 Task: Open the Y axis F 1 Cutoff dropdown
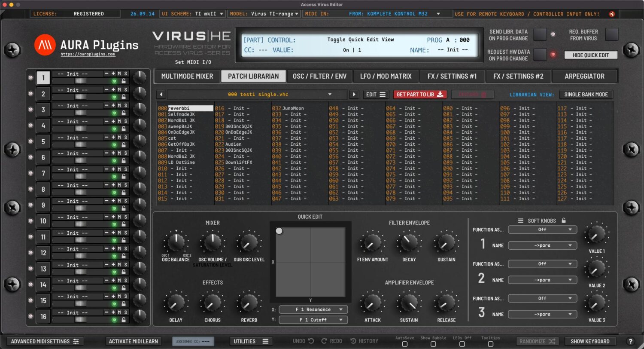coord(313,320)
